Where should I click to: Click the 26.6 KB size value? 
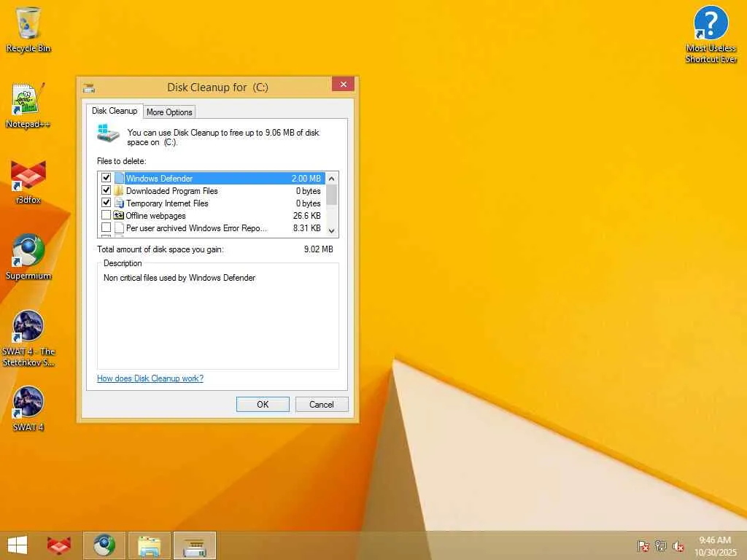307,216
